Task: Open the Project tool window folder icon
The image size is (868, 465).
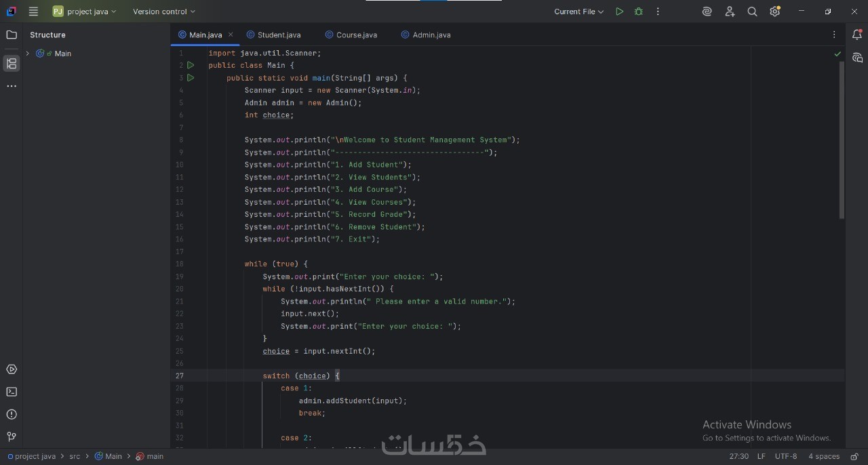Action: click(x=12, y=35)
